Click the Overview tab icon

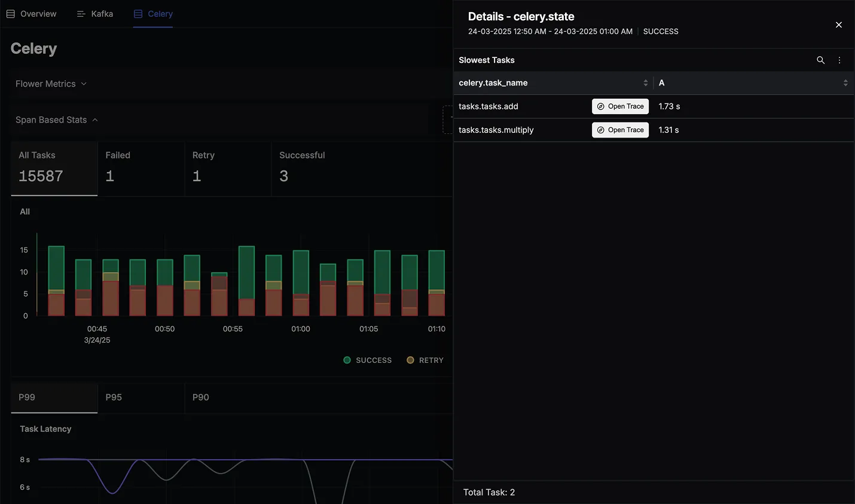[10, 14]
